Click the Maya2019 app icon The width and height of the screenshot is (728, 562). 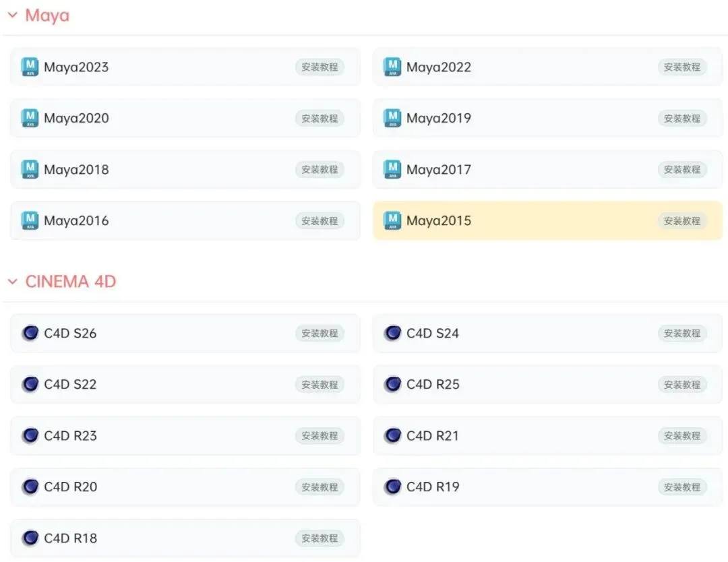[x=392, y=118]
